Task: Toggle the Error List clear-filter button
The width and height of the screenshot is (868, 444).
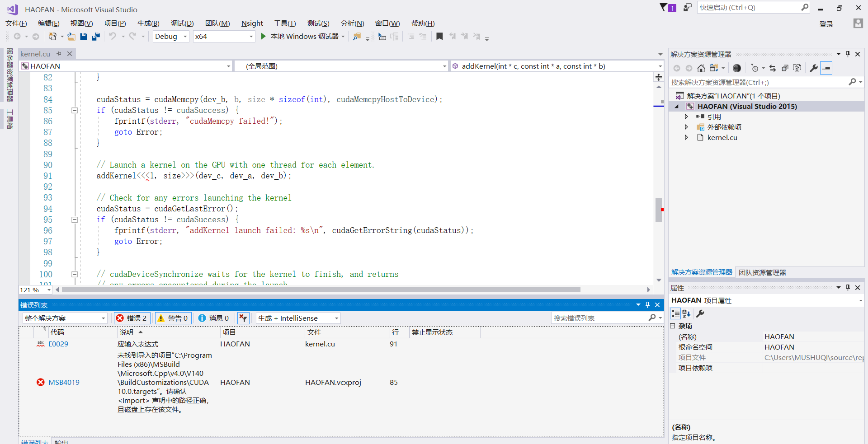Action: [243, 318]
